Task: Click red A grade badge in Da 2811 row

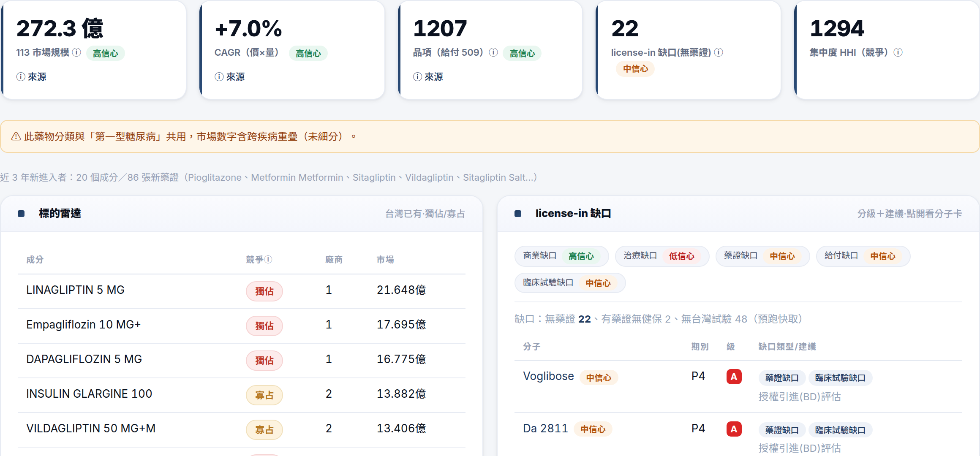Action: tap(734, 429)
